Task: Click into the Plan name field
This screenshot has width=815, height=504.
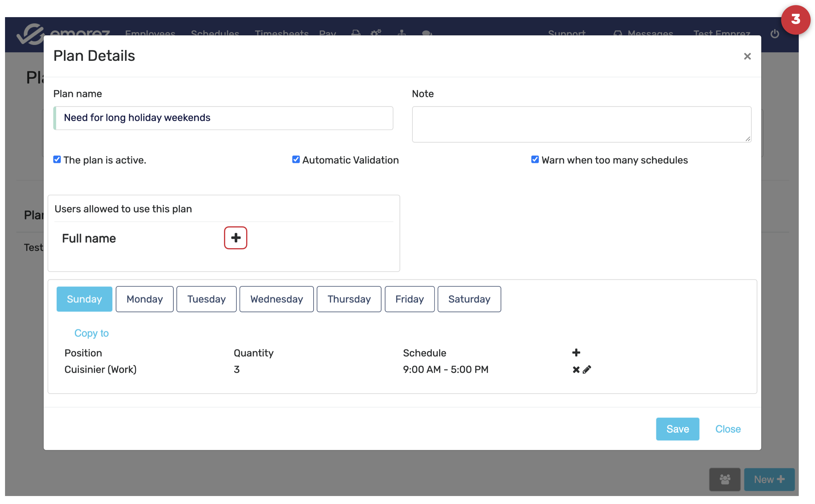Action: (223, 118)
